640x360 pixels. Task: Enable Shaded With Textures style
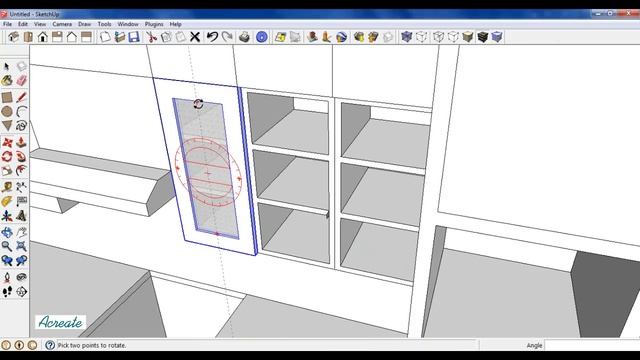482,37
